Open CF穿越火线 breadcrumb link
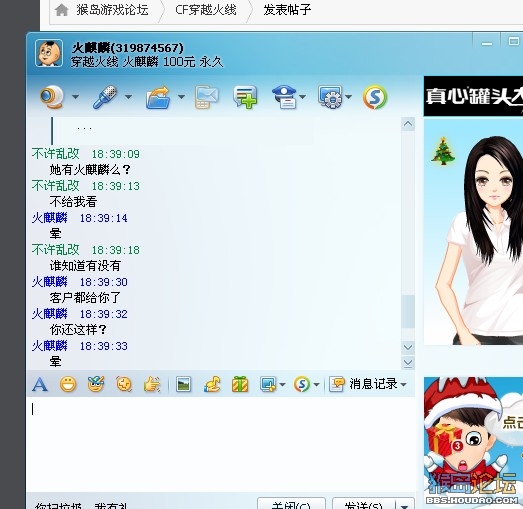The image size is (523, 509). [x=206, y=10]
